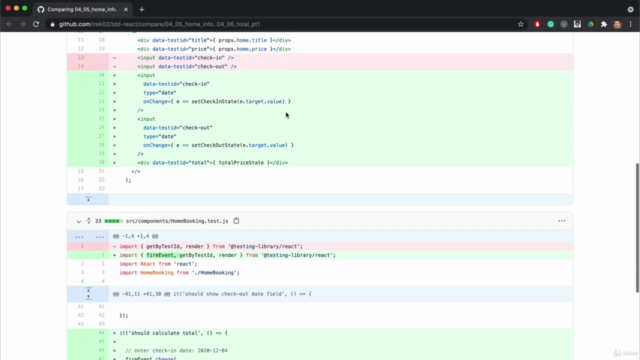This screenshot has height=360, width=640.
Task: Expand hidden lines before the -41,11 hunk
Action: (x=88, y=293)
